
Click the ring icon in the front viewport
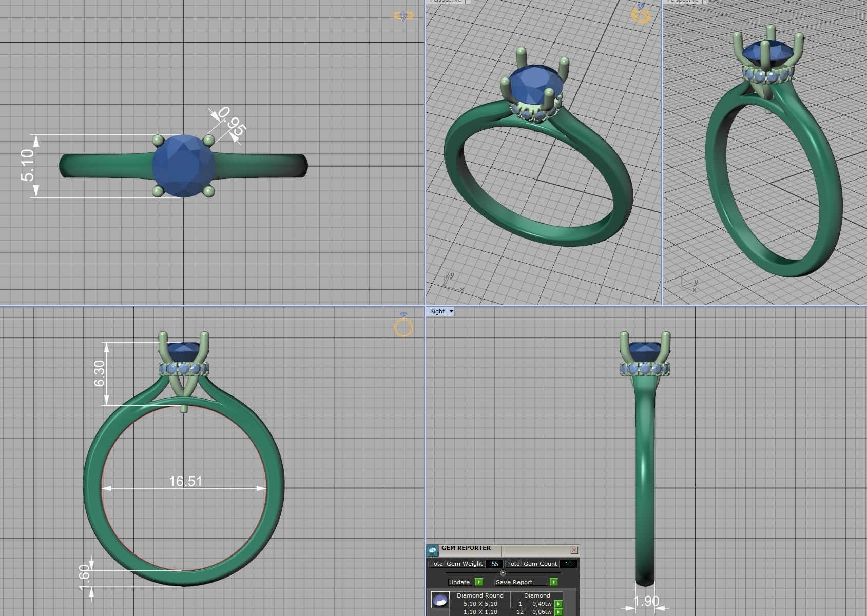403,324
